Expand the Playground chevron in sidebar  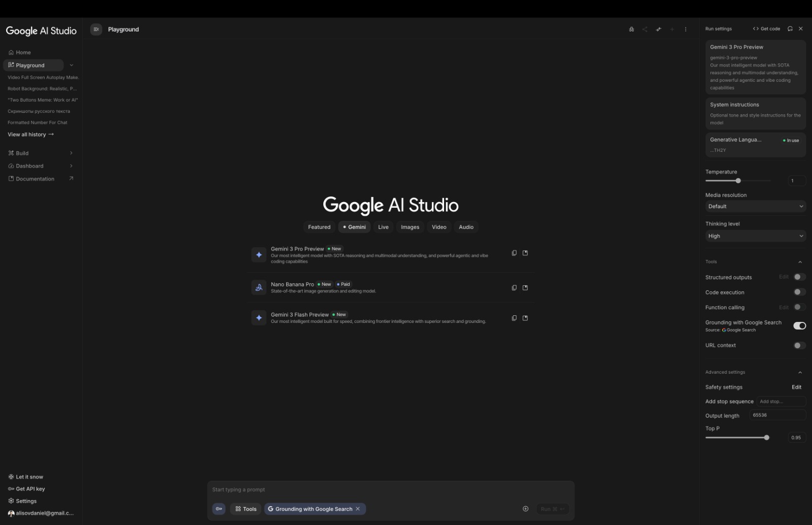click(x=72, y=65)
